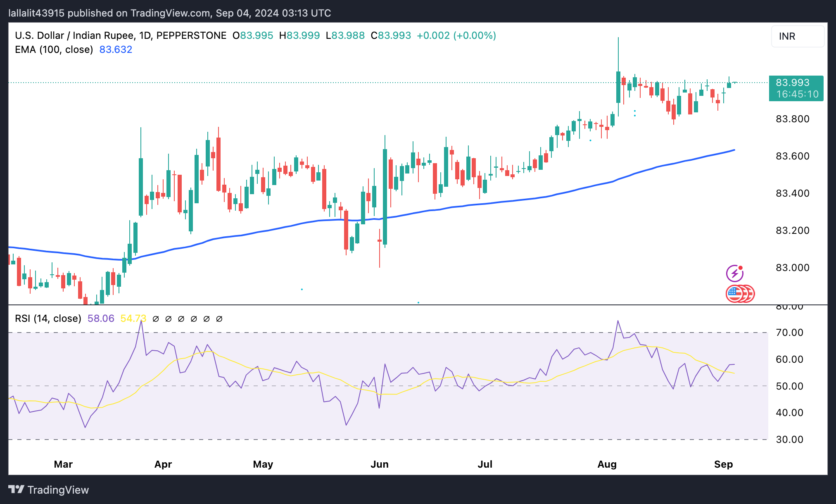Click the TradingView logo at bottom left
836x504 pixels.
pos(49,490)
